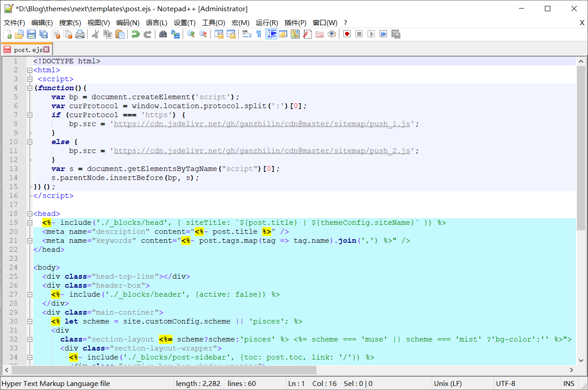Click the Stop Recording macro icon
The height and width of the screenshot is (390, 588).
[x=359, y=34]
